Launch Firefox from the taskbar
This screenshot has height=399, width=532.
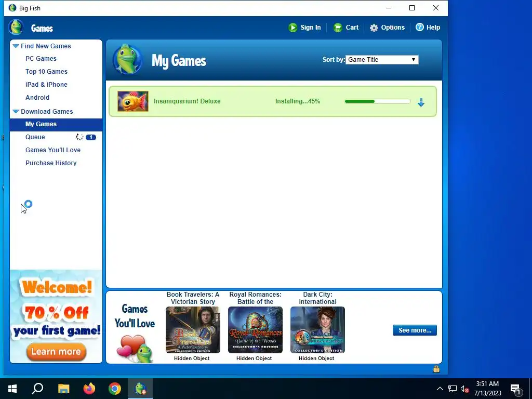(x=89, y=389)
